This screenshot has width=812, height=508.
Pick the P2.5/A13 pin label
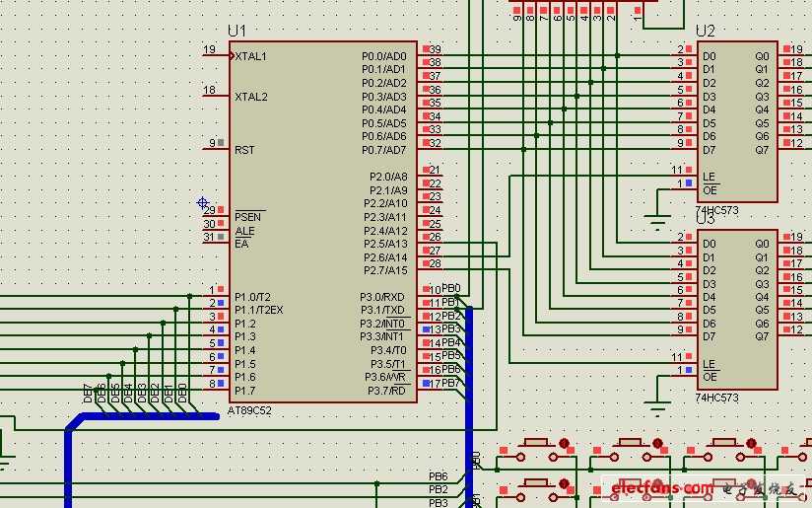click(386, 244)
